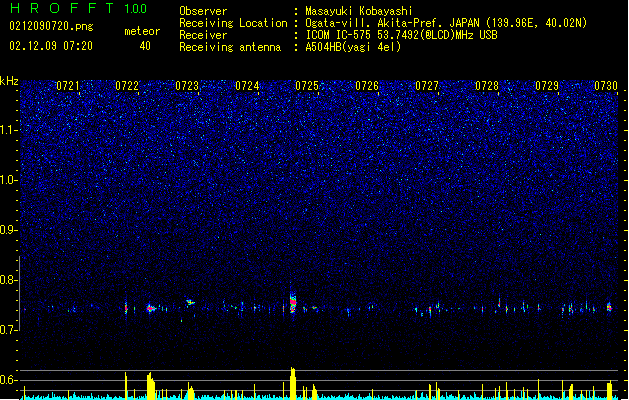The width and height of the screenshot is (629, 400).
Task: Click the 1.1 kHz axis label
Action: [9, 130]
